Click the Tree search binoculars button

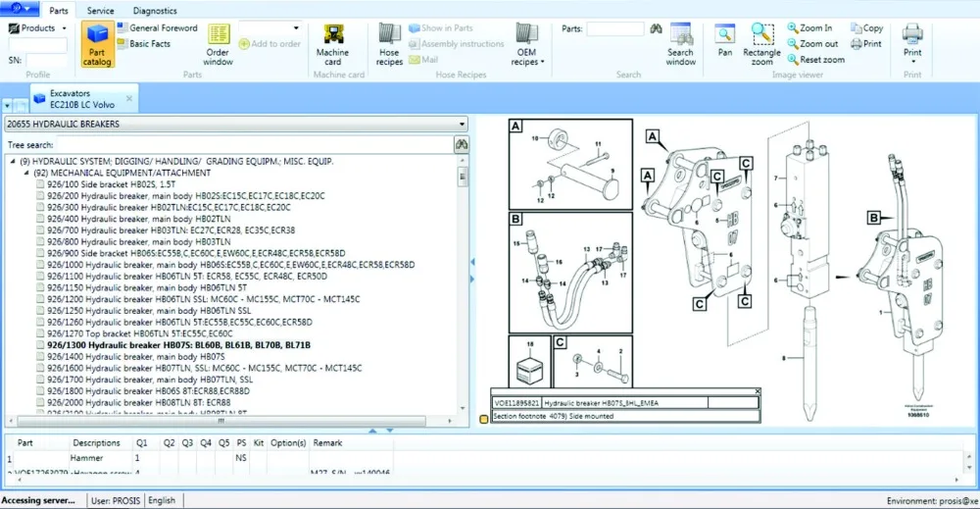pyautogui.click(x=462, y=144)
